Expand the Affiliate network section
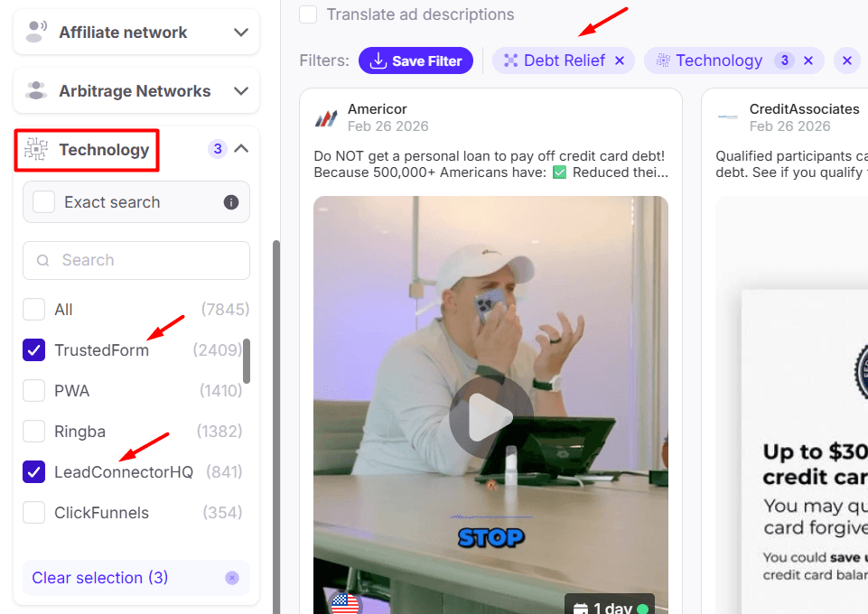Viewport: 868px width, 614px height. [241, 33]
